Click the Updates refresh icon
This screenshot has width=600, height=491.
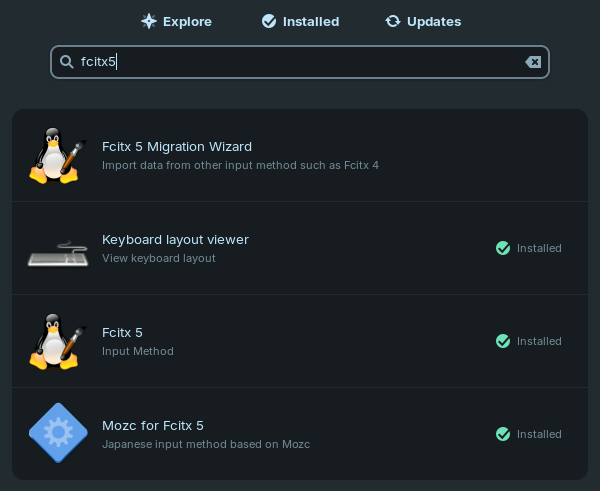pos(393,21)
